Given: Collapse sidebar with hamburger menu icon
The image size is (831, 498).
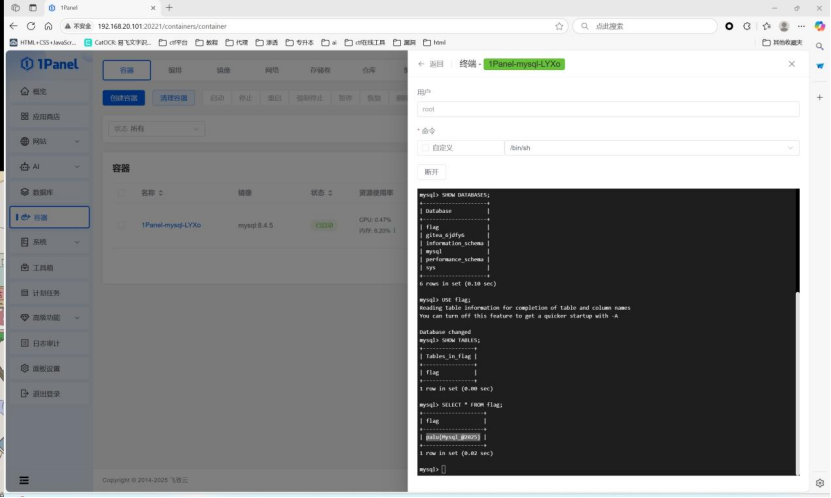Looking at the screenshot, I should 24,481.
